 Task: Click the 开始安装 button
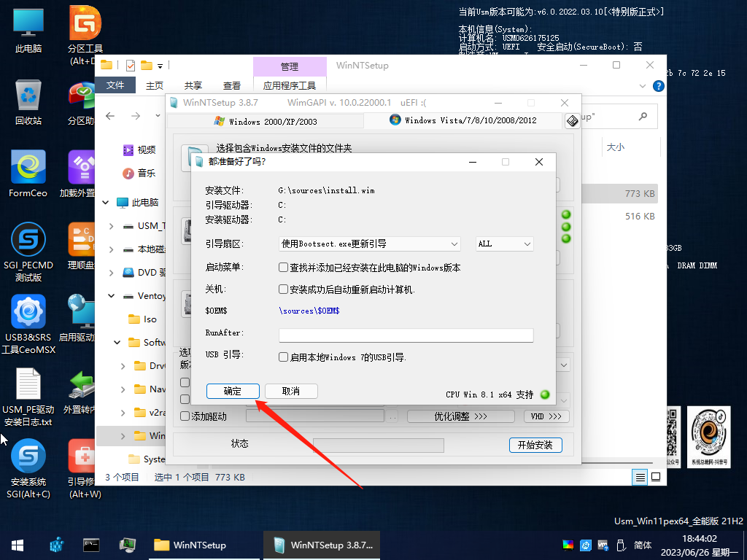tap(535, 446)
